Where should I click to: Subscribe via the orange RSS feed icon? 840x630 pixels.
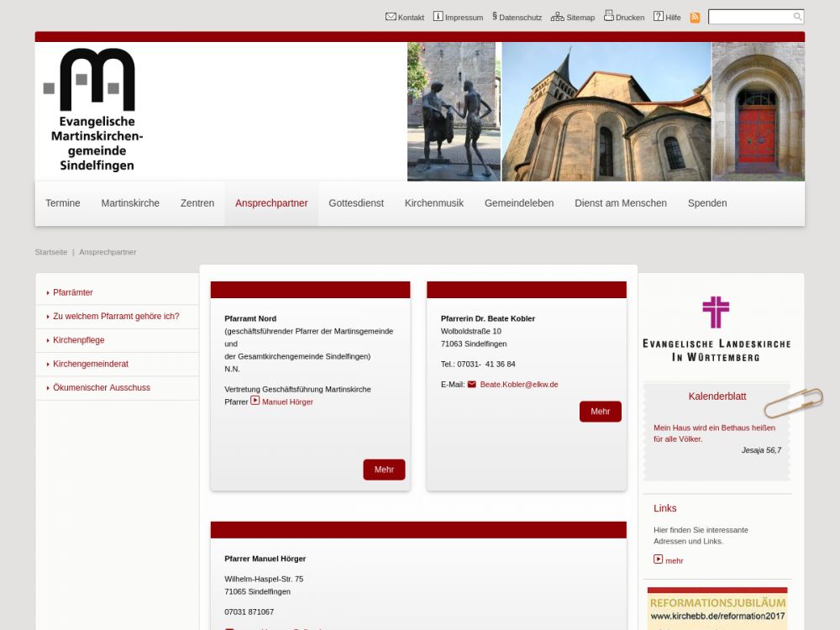pyautogui.click(x=695, y=18)
